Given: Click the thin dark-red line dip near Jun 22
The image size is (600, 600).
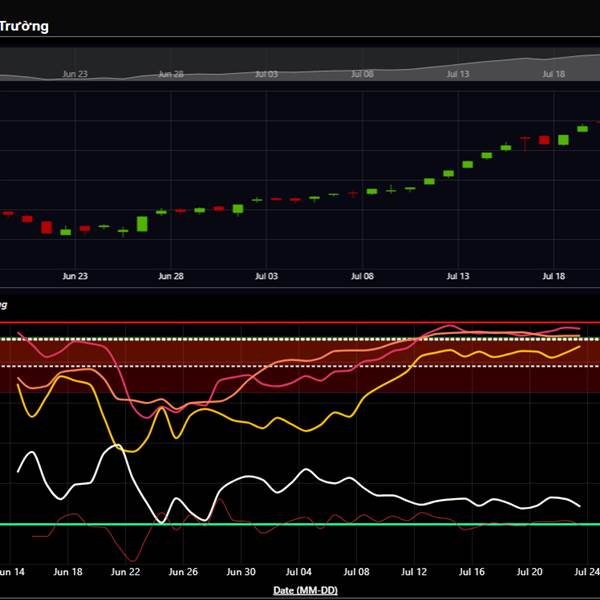Looking at the screenshot, I should point(134,561).
